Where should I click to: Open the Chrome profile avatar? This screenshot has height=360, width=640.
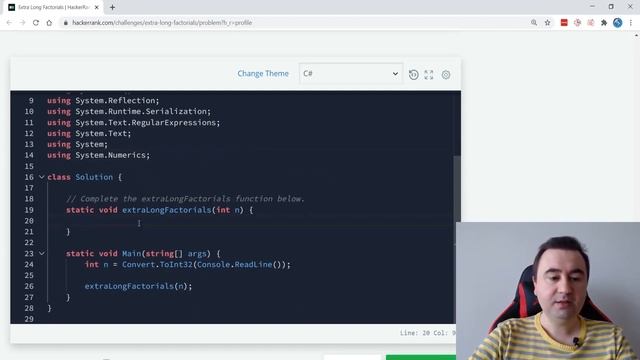coord(618,23)
